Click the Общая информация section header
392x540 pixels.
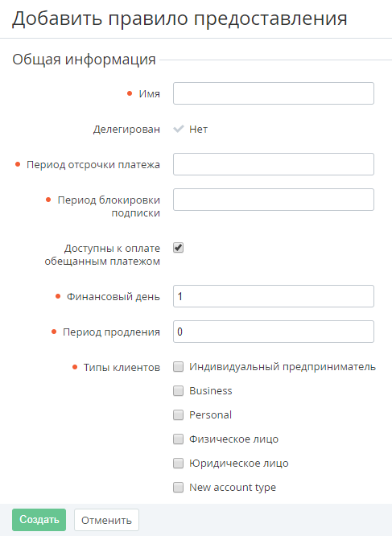(x=84, y=60)
